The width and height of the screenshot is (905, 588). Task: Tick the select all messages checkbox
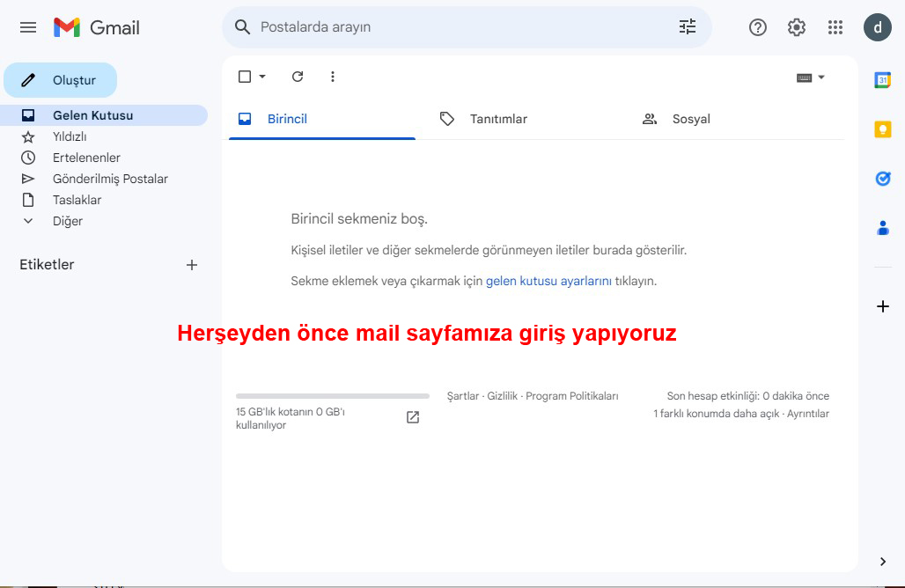245,77
